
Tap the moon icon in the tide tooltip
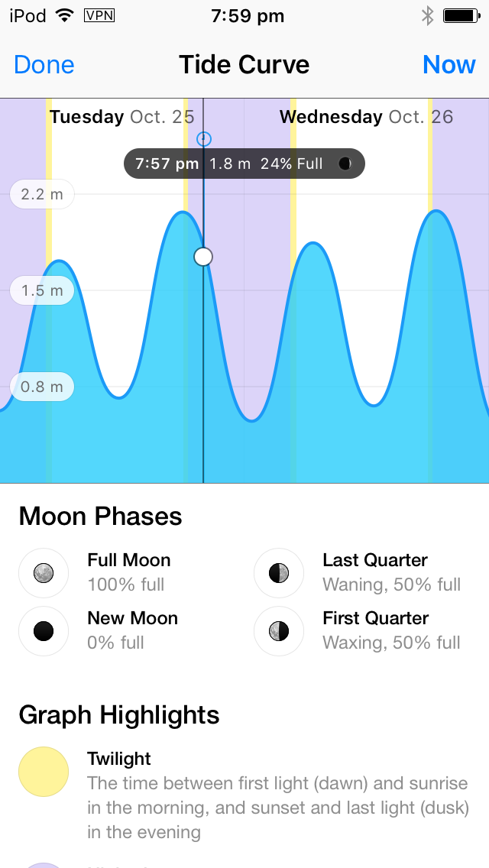pos(345,164)
